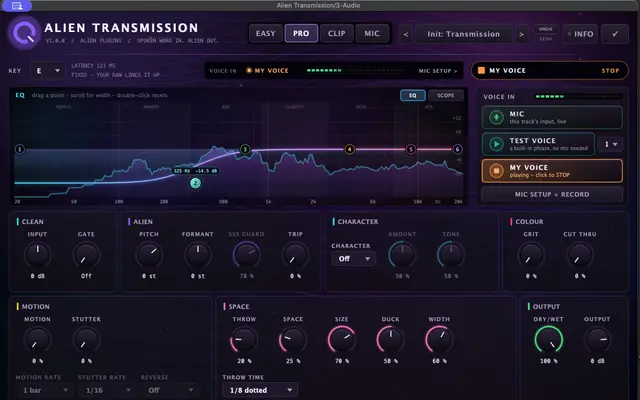Image resolution: width=640 pixels, height=400 pixels.
Task: Open MIC SETUP link in Voice In bar
Action: [x=438, y=71]
